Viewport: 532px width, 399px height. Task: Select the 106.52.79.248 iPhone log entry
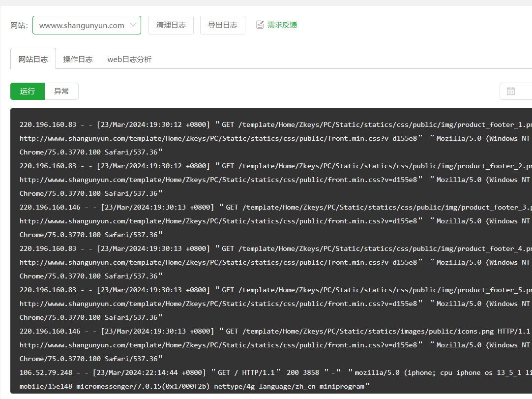pyautogui.click(x=275, y=373)
